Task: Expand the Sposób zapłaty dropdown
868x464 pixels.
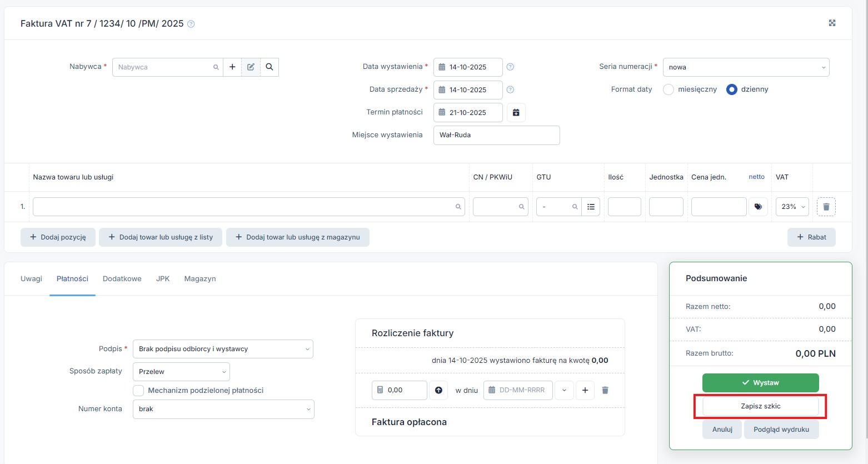Action: point(181,372)
